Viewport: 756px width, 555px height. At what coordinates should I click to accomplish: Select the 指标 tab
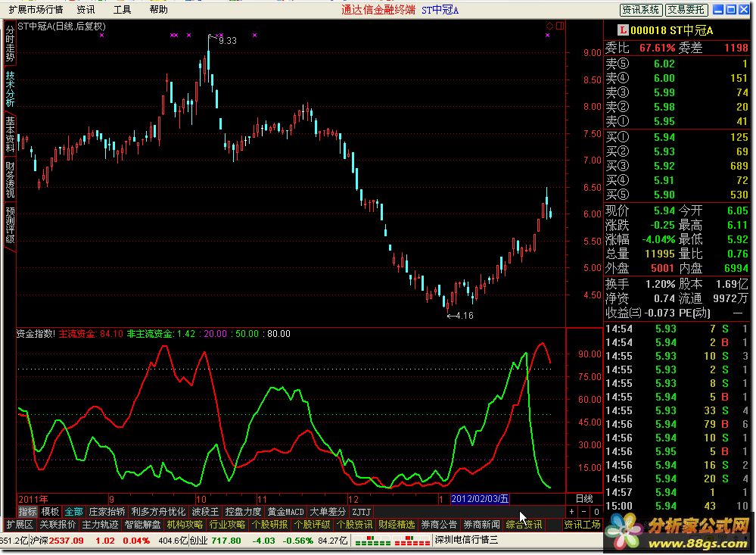pos(27,512)
